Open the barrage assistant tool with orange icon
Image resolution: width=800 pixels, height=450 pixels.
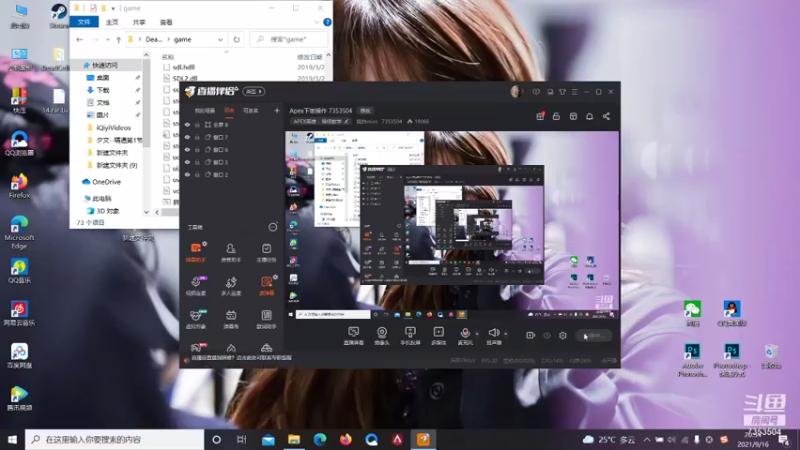click(x=196, y=252)
